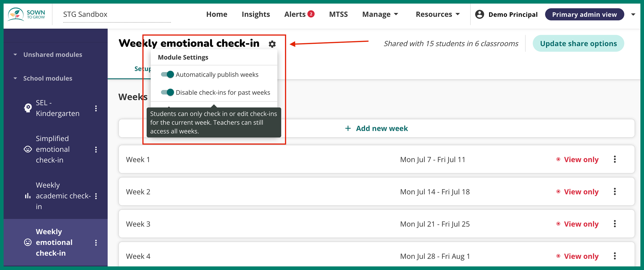Open the kebab menu for Week 2
This screenshot has width=644, height=270.
[615, 191]
